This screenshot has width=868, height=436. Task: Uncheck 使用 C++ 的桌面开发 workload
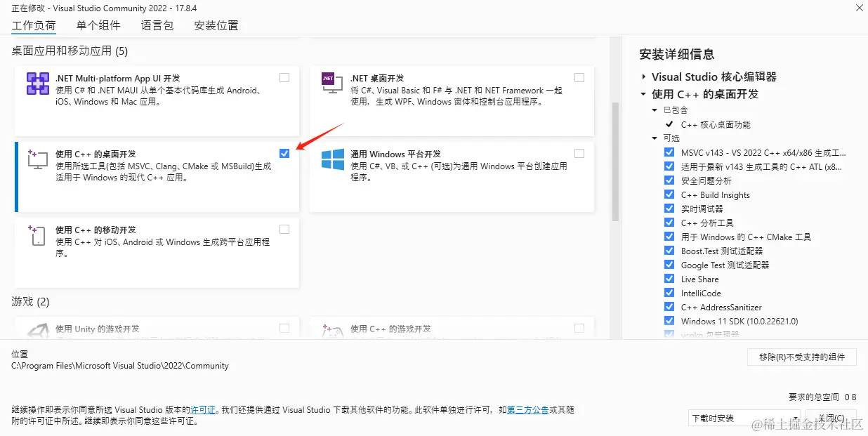[x=284, y=154]
